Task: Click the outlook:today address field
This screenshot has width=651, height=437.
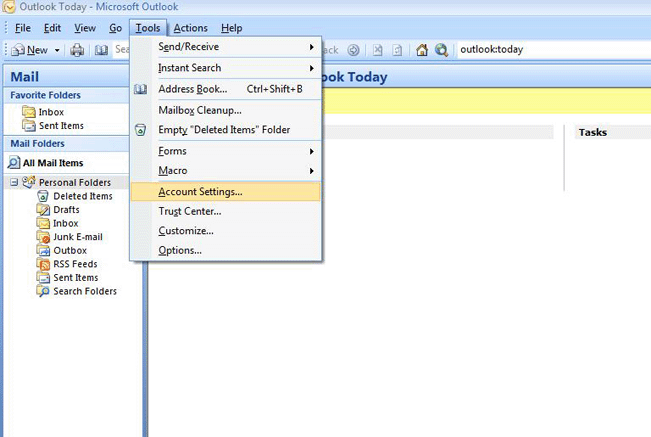Action: click(x=554, y=50)
